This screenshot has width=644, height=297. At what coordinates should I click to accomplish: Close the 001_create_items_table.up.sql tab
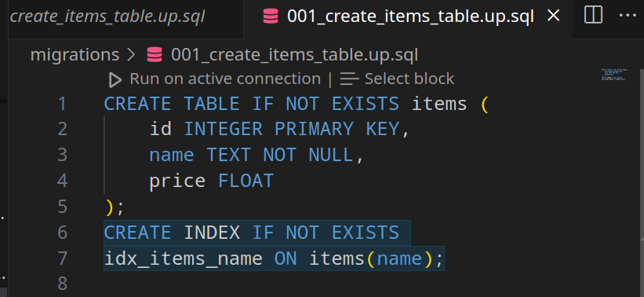pyautogui.click(x=554, y=16)
